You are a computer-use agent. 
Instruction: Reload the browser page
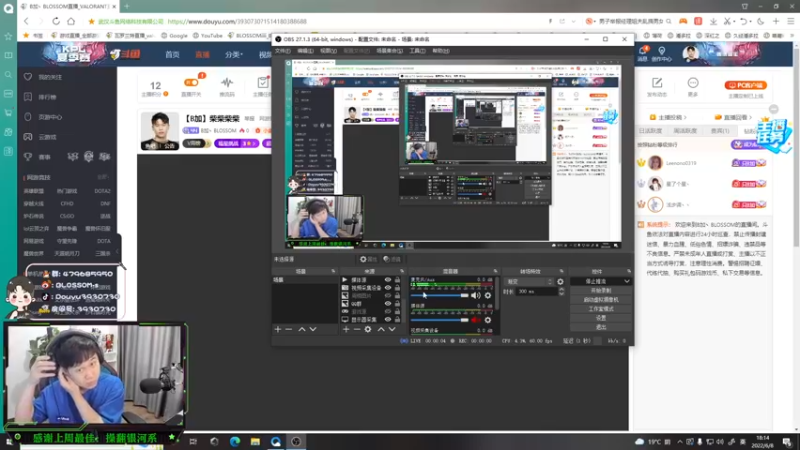click(x=56, y=21)
